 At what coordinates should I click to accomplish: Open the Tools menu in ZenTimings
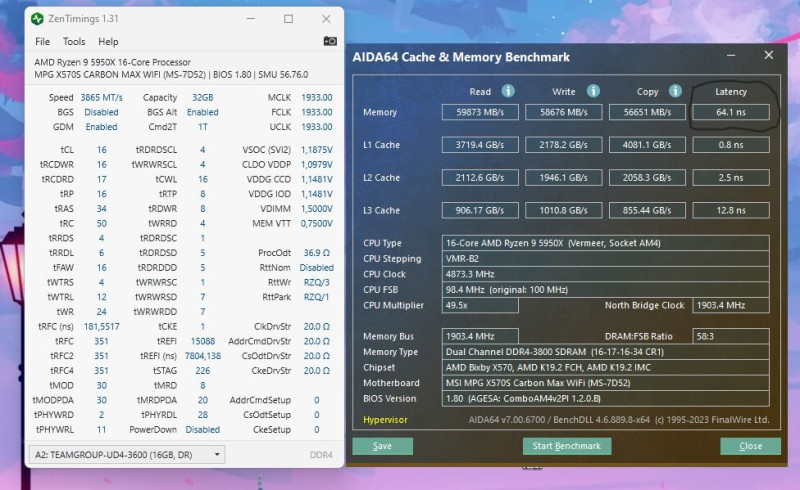point(74,42)
